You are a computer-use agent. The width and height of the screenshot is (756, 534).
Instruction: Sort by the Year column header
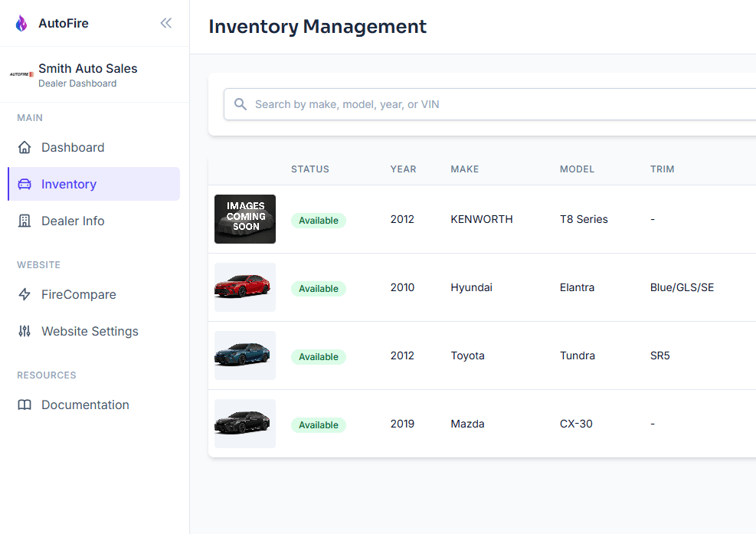coord(403,169)
